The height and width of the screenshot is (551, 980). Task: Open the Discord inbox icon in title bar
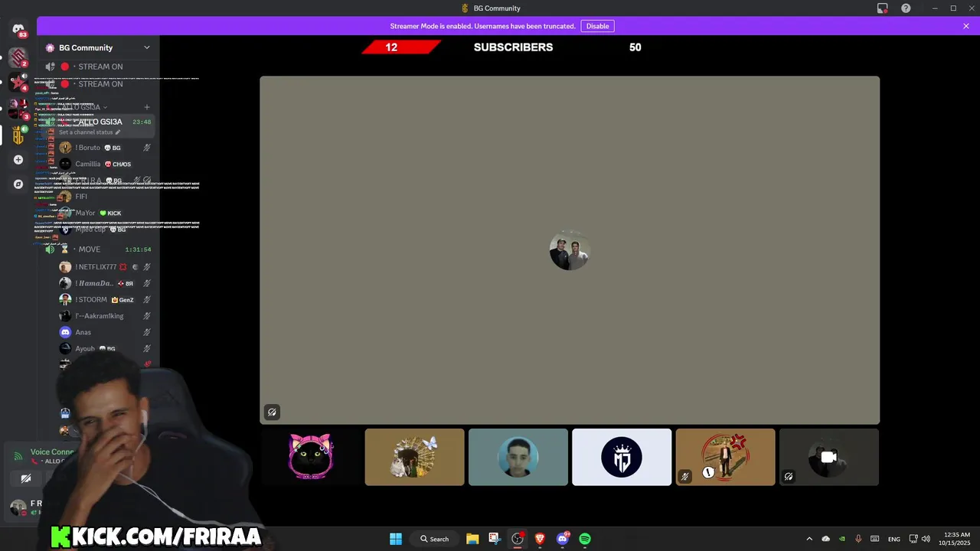883,8
